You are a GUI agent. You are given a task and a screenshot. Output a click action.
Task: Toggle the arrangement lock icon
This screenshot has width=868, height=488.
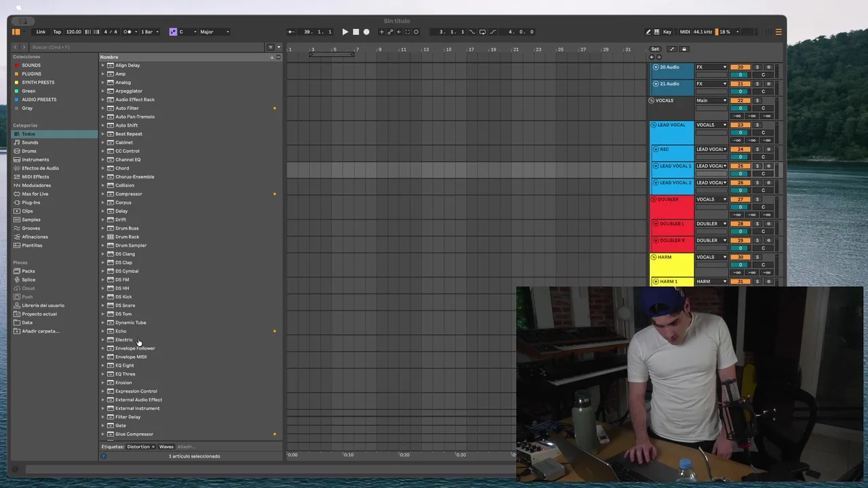(684, 49)
